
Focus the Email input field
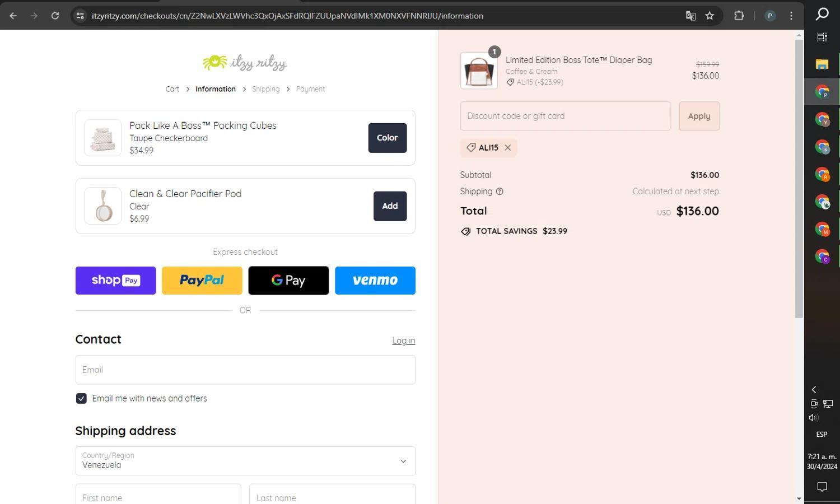point(245,370)
